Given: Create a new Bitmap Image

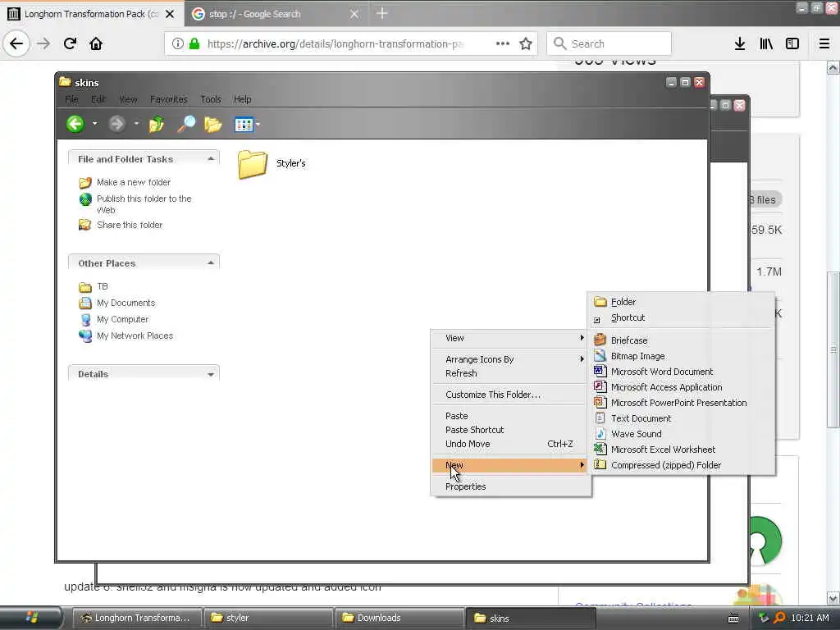Looking at the screenshot, I should [682, 356].
